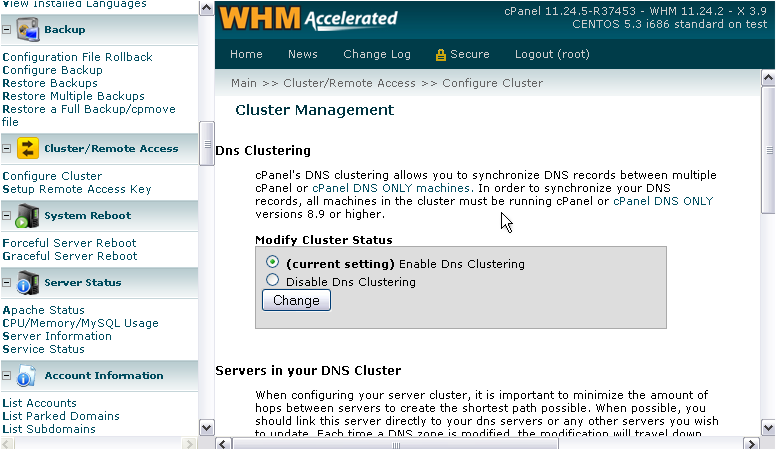This screenshot has height=450, width=776.
Task: Click the Account Information document icon
Action: 26,376
